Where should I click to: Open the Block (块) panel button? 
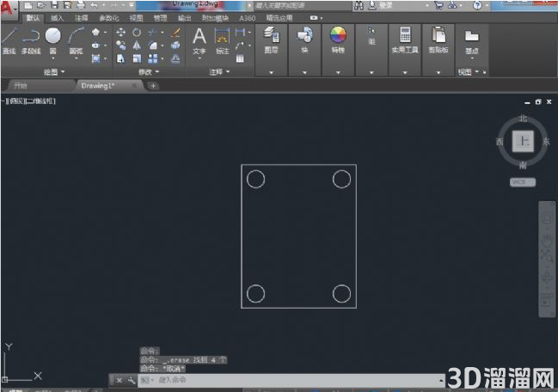304,40
